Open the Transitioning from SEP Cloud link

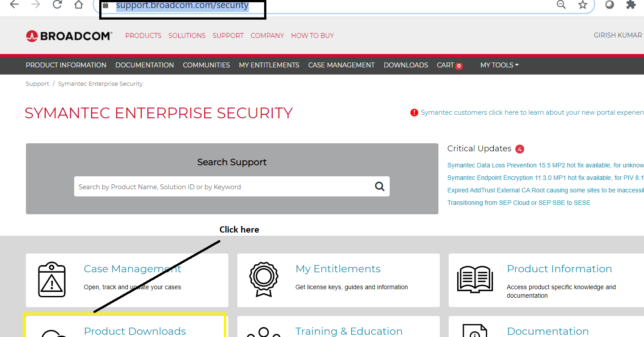(519, 203)
